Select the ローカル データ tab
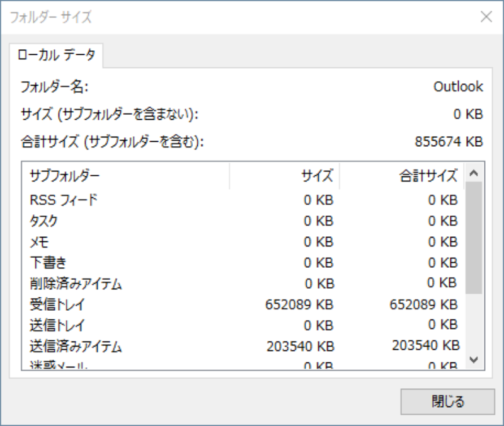Viewport: 504px width, 426px height. click(57, 56)
